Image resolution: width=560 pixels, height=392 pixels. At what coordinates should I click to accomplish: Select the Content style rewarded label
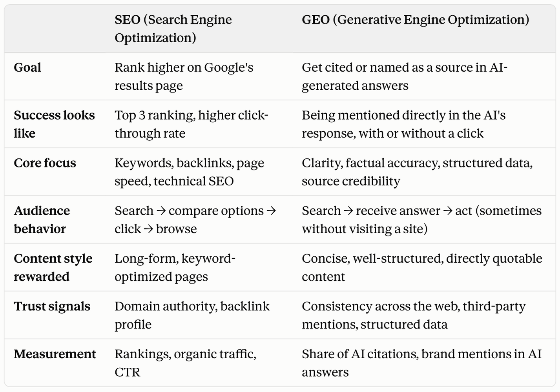pos(53,268)
